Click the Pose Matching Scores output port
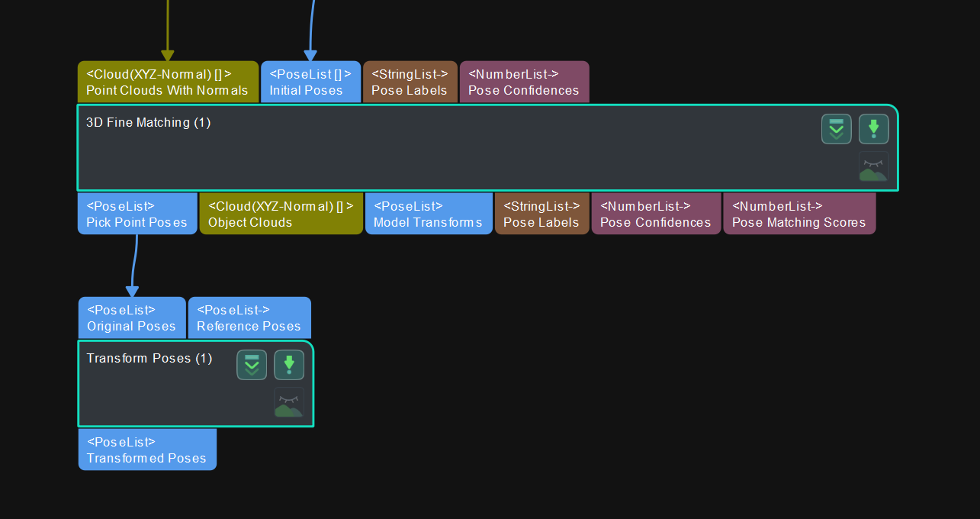The image size is (980, 519). 799,214
